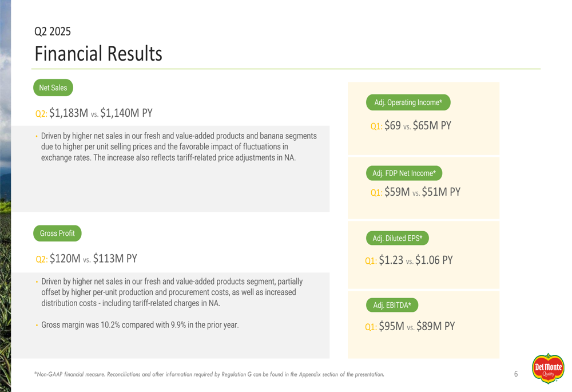Image resolution: width=572 pixels, height=392 pixels.
Task: Select the Net Sales green label
Action: (x=53, y=88)
